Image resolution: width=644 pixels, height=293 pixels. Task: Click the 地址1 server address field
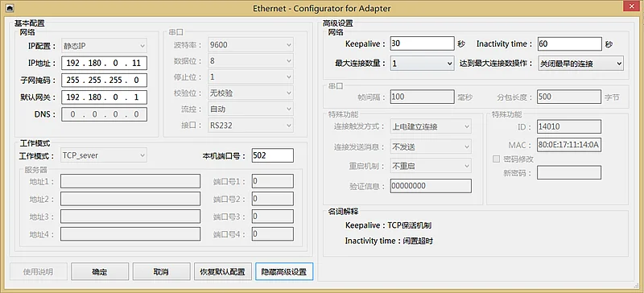[130, 181]
